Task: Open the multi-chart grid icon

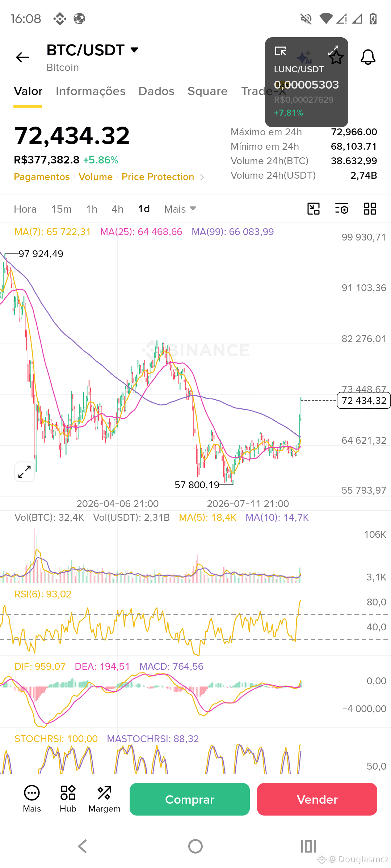Action: [370, 209]
